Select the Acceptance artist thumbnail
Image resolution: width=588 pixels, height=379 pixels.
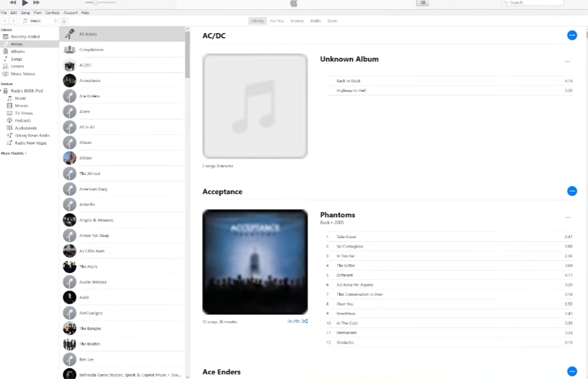[x=69, y=81]
